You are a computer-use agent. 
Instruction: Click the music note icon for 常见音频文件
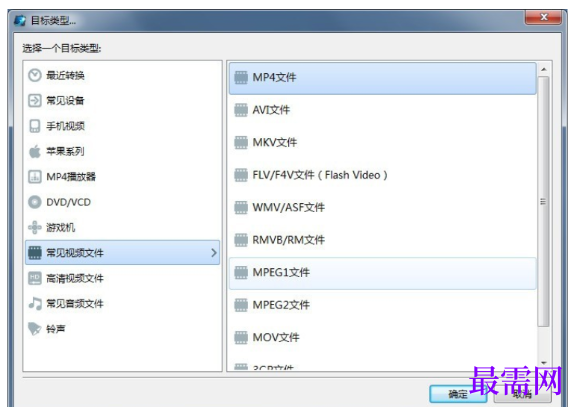[35, 303]
